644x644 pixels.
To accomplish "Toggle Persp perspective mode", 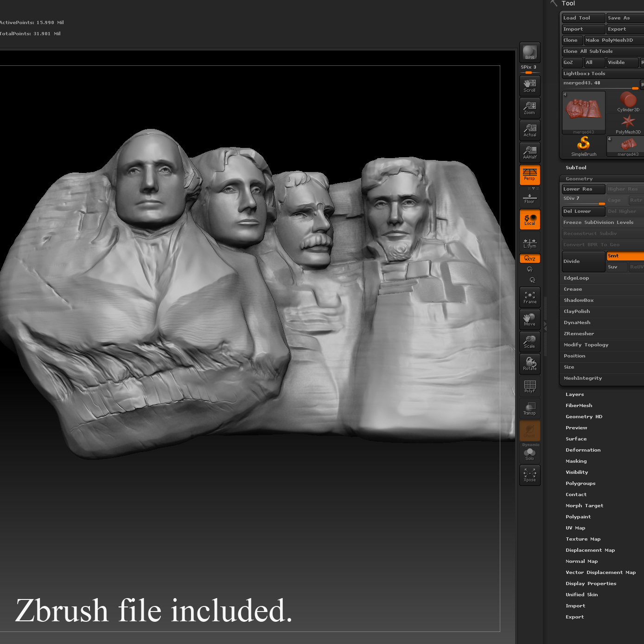I will (529, 175).
